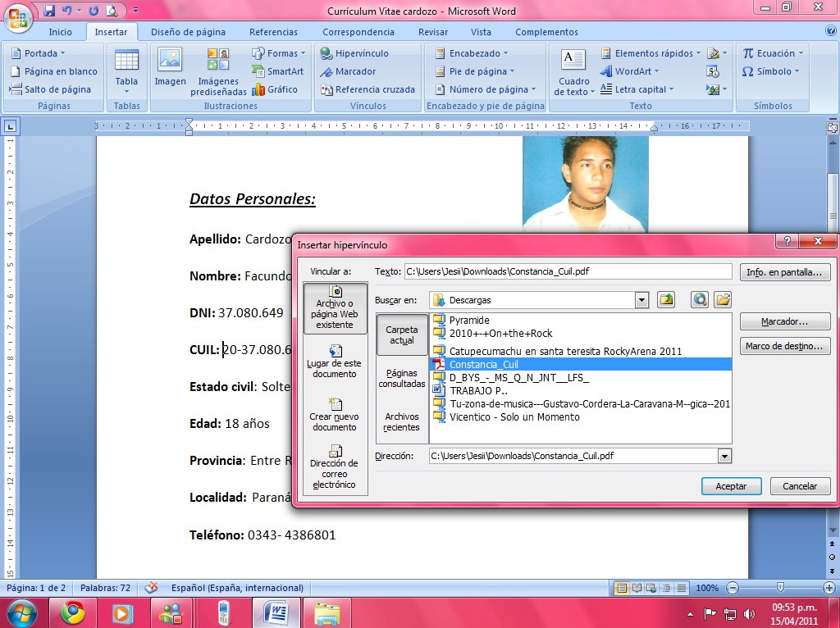Click the Marcador... dialog button
The image size is (840, 628).
point(784,321)
